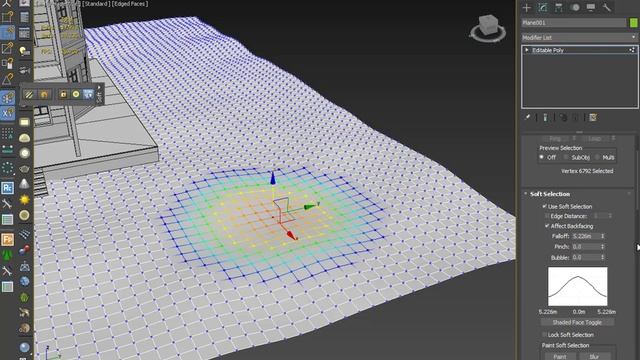640x360 pixels.
Task: Click the dotted circle icon in left toolbar
Action: pyautogui.click(x=7, y=167)
